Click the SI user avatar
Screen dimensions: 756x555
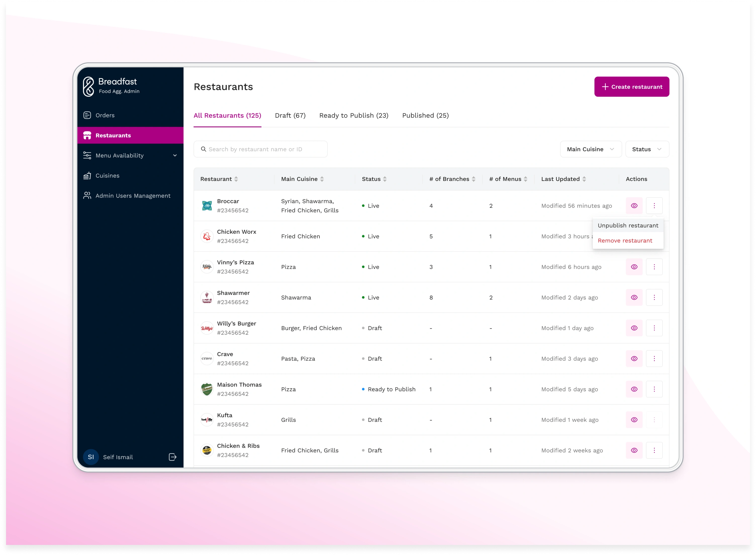click(91, 457)
